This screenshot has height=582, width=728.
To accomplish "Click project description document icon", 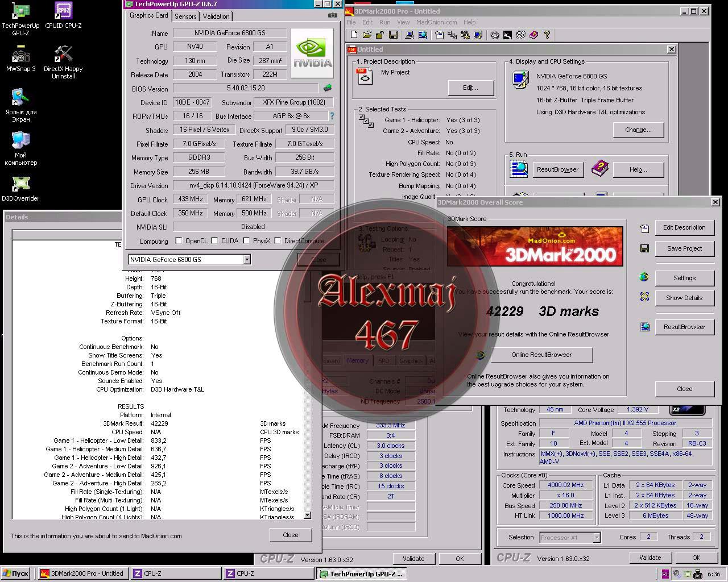I will 364,75.
